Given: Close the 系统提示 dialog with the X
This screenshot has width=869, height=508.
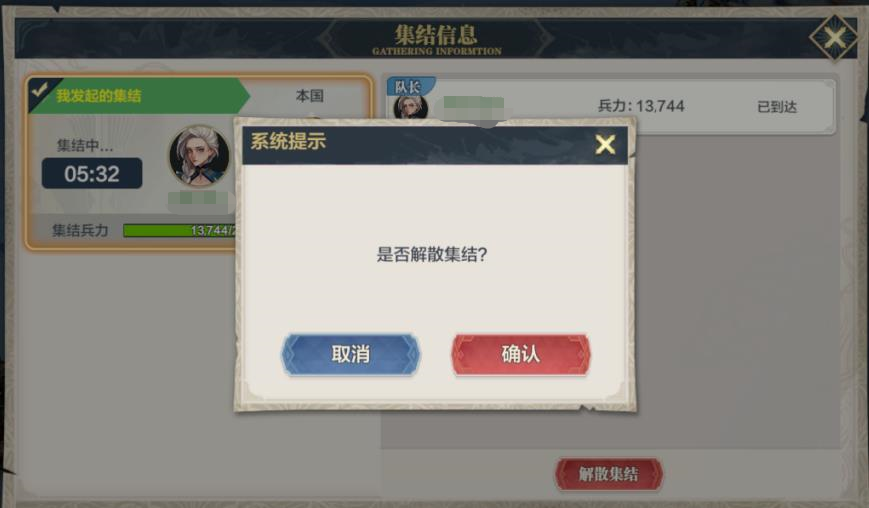Looking at the screenshot, I should pos(605,145).
